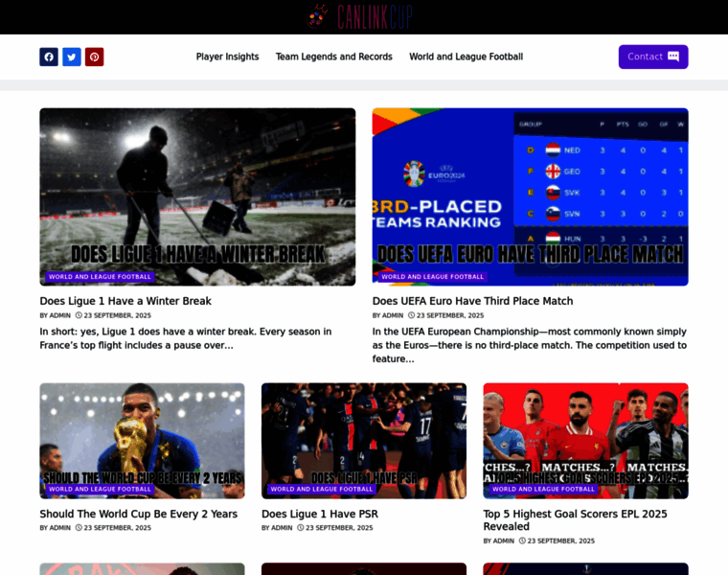
Task: Open Player Insights menu item
Action: point(228,57)
